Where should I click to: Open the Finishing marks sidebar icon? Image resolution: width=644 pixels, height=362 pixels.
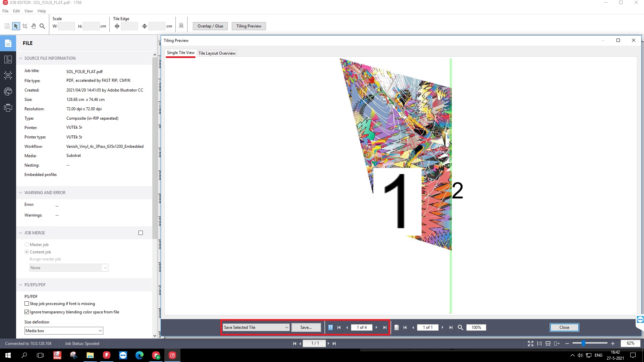[8, 75]
